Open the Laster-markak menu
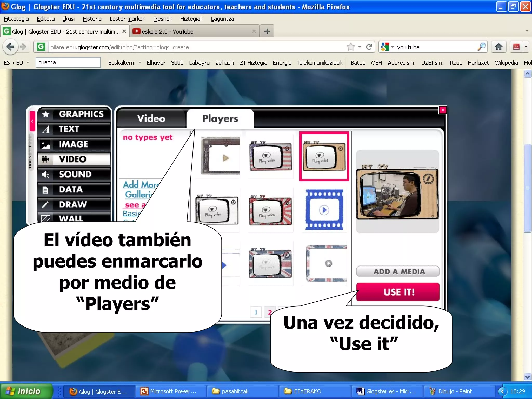The image size is (532, 399). pyautogui.click(x=127, y=19)
